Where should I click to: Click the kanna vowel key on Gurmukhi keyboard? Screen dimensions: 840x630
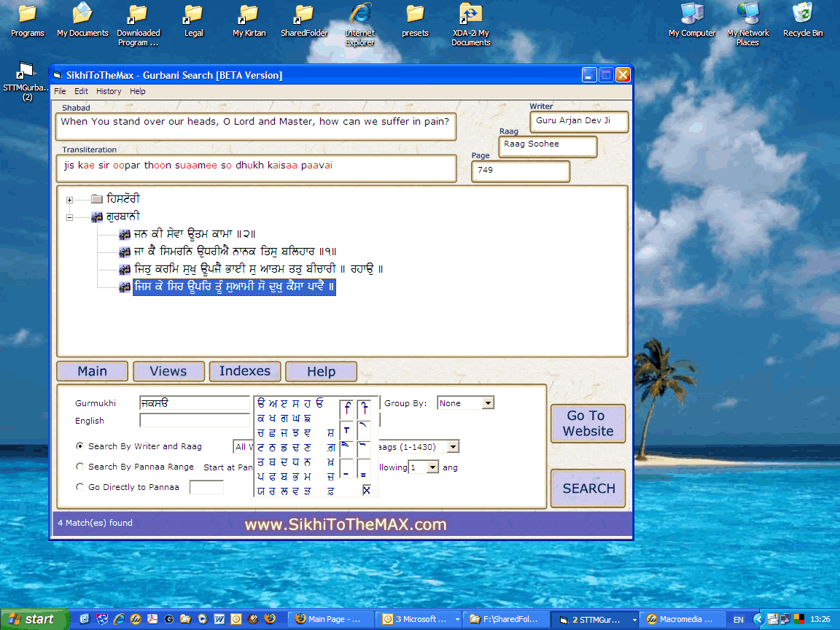point(346,430)
